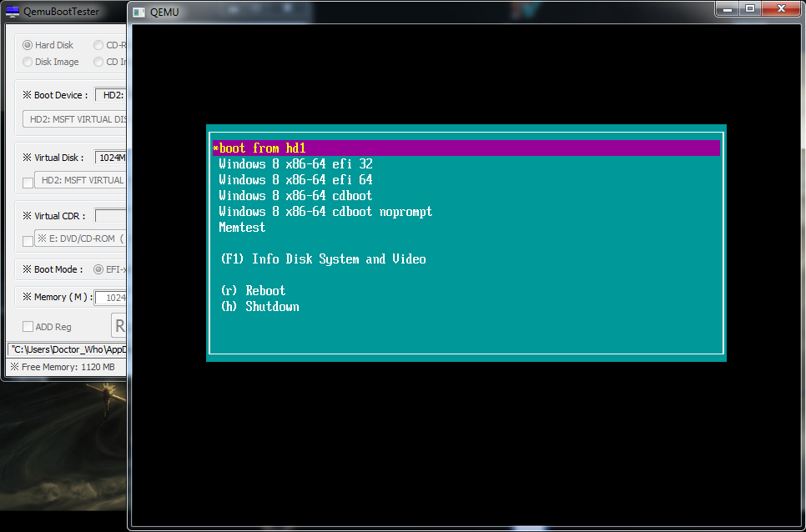Click the 'Memory ( M ) :' label
Screen dimensions: 806x532
58,298
